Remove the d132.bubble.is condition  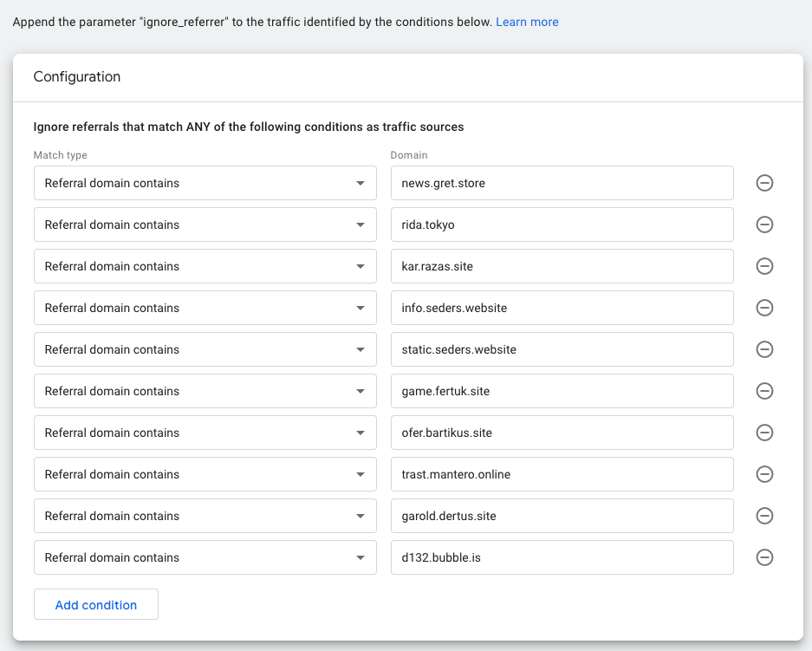pyautogui.click(x=764, y=557)
